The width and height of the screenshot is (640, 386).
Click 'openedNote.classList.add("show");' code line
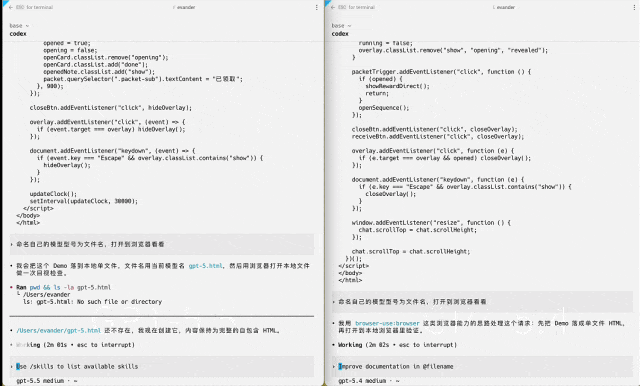[99, 72]
